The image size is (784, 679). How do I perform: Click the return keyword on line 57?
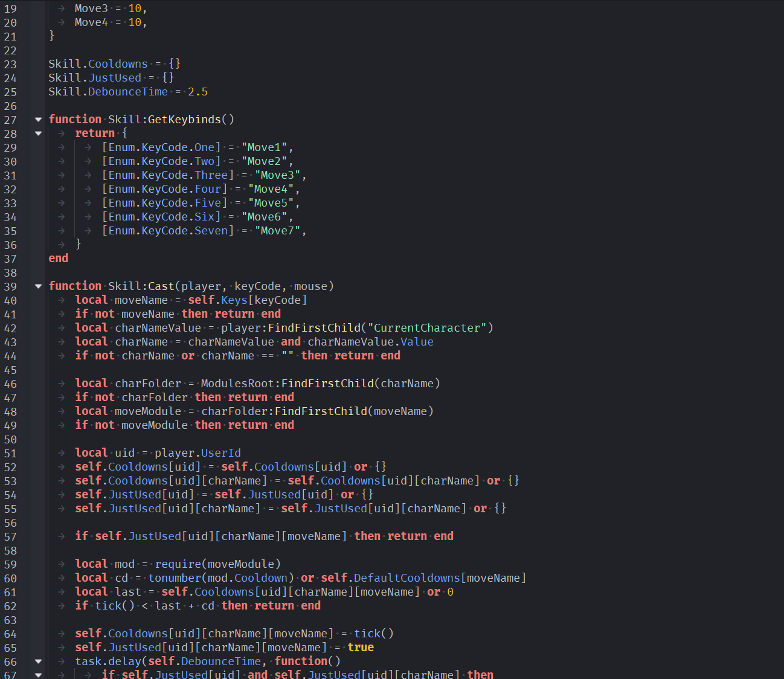(x=407, y=536)
